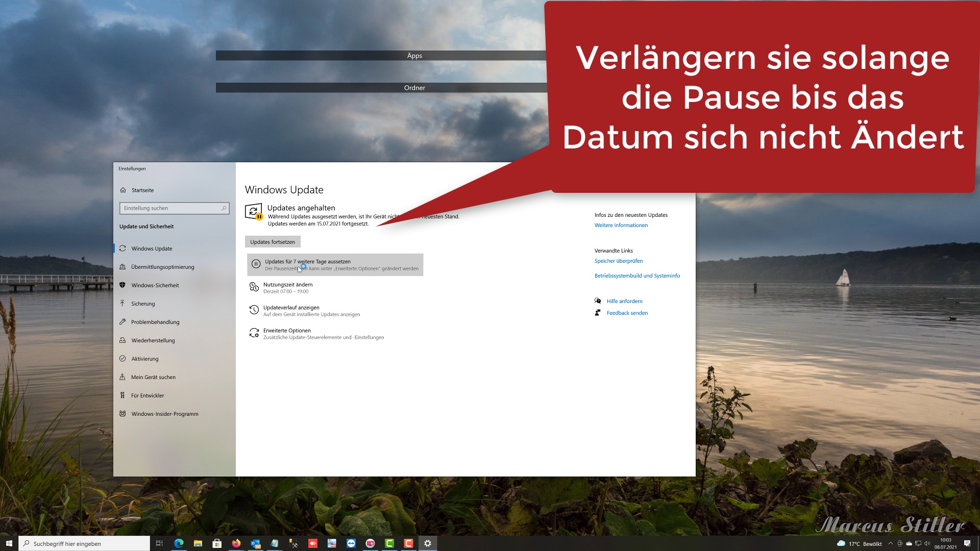The image size is (980, 551).
Task: Click 'Infos zu den neuesten Updates' text
Action: point(631,215)
